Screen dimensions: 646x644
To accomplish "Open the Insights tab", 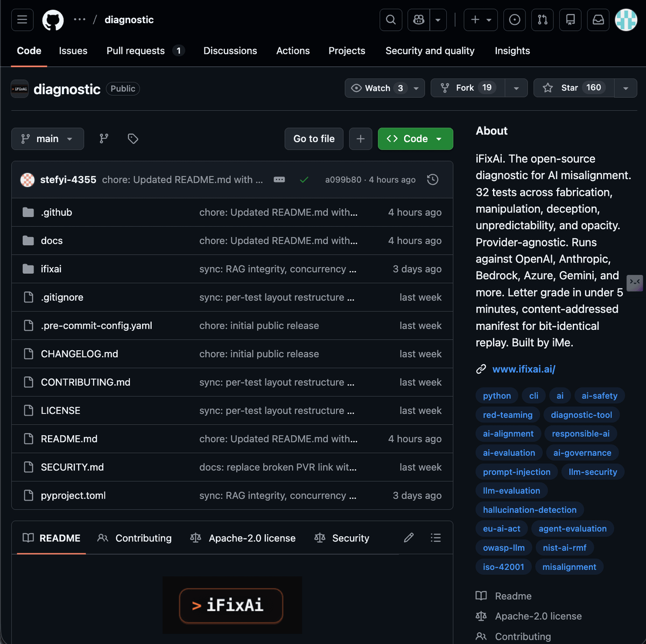I will point(512,51).
